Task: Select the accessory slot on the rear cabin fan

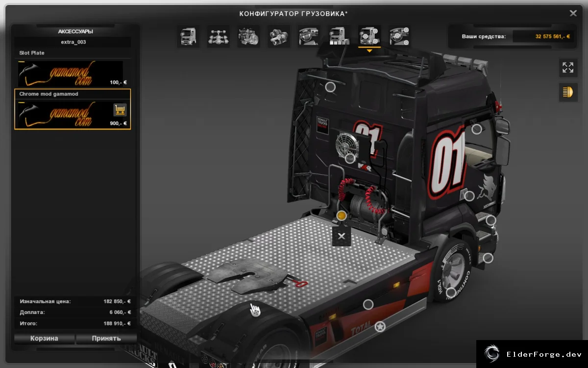Action: (x=350, y=158)
